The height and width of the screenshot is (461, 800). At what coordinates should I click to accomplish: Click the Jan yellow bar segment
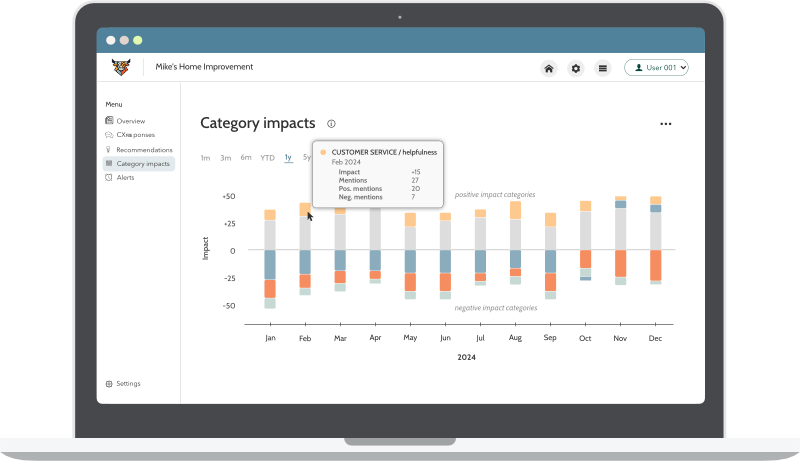click(x=270, y=215)
